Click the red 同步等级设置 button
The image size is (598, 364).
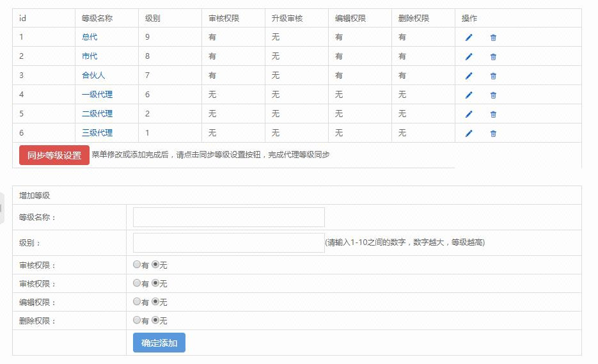[x=54, y=155]
